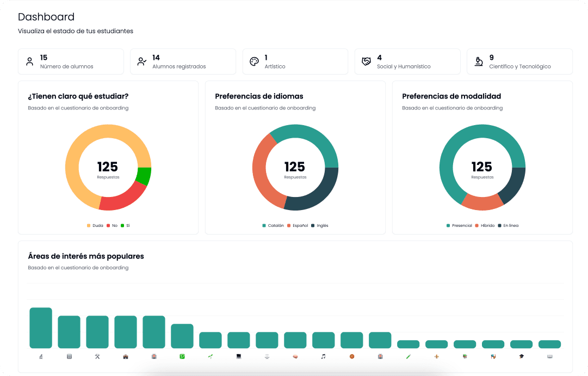Screen dimensions: 588x376
Task: Select the green test tube emoji label
Action: coord(408,356)
